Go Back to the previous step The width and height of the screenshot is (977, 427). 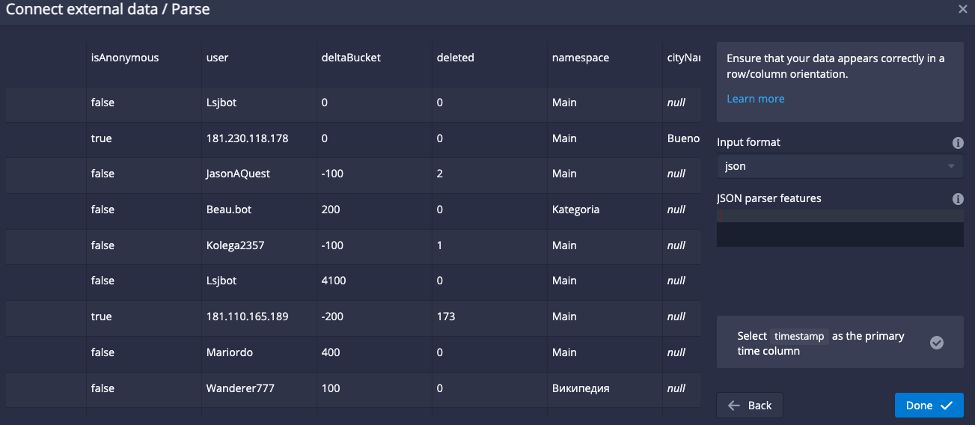(750, 405)
